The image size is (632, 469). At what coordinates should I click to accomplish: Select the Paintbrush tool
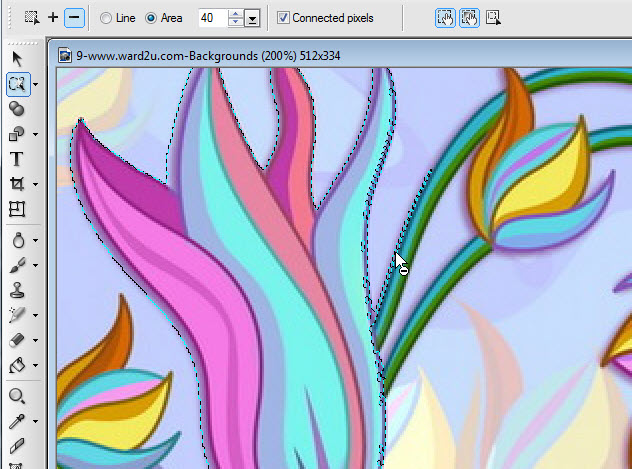pyautogui.click(x=17, y=265)
